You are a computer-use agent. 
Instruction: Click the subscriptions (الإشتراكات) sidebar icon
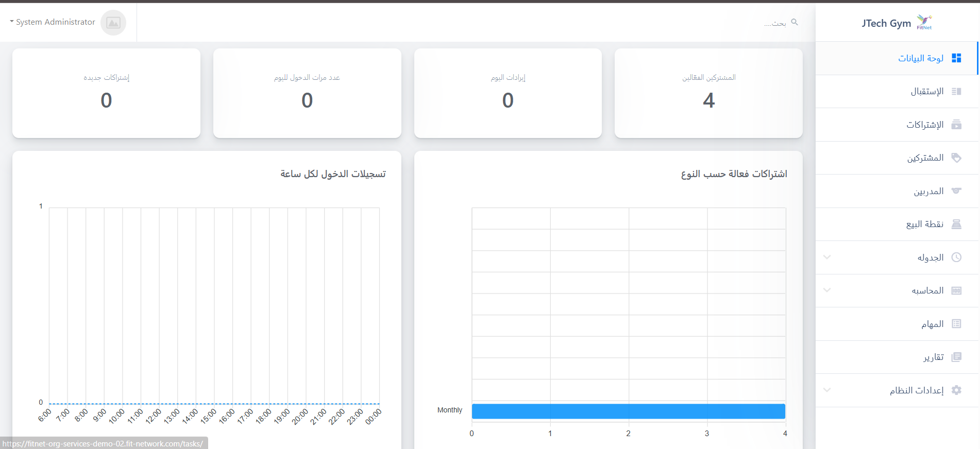956,125
